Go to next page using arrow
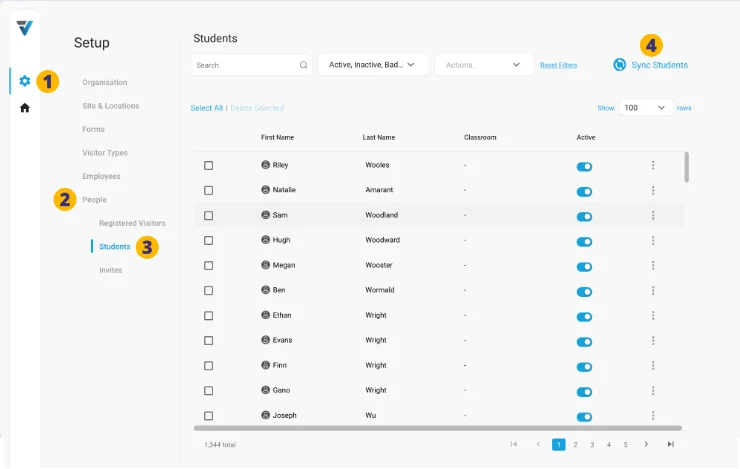Viewport: 740px width, 469px height. [646, 444]
